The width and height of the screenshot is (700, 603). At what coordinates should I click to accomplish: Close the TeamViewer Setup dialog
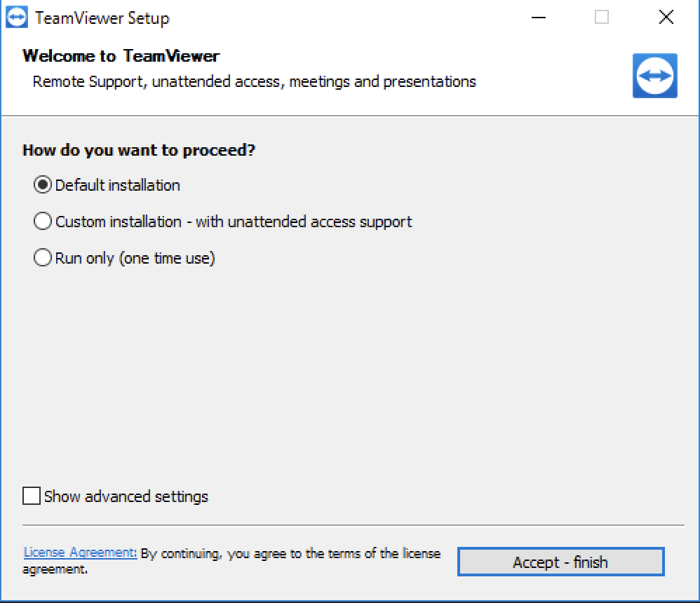point(666,18)
